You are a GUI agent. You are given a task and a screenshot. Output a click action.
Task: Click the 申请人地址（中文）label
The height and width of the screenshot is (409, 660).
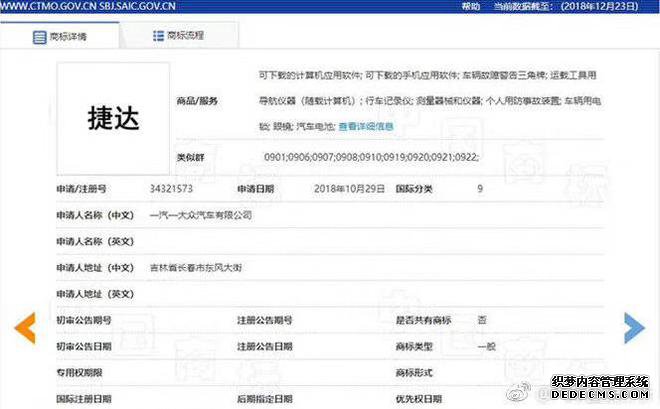(x=95, y=268)
